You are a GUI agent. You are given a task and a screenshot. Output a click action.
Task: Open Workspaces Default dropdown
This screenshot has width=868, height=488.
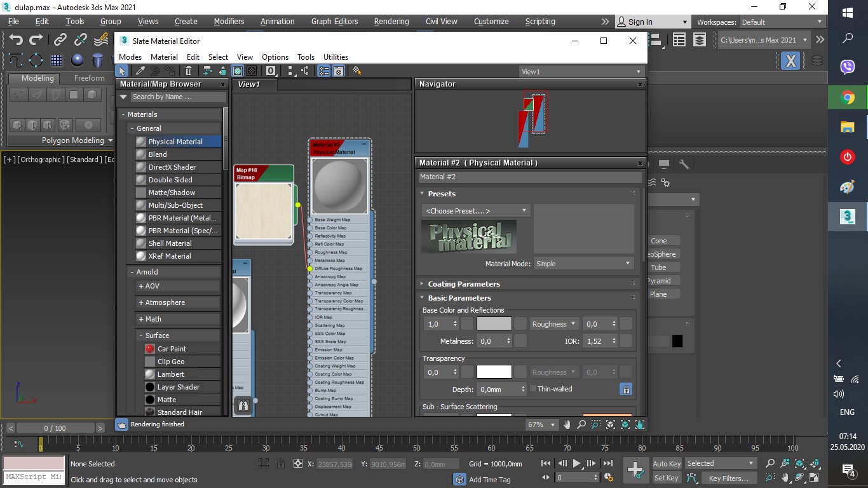782,22
